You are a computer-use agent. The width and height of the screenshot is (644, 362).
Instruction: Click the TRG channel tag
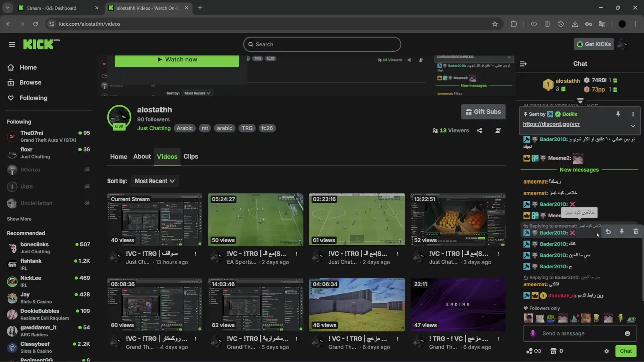[x=247, y=128]
